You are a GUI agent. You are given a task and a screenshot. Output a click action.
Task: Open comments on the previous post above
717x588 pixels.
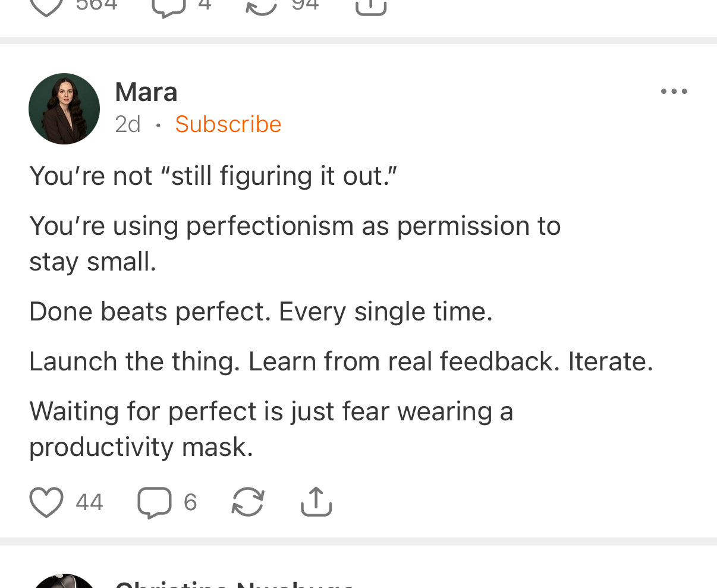[x=169, y=6]
